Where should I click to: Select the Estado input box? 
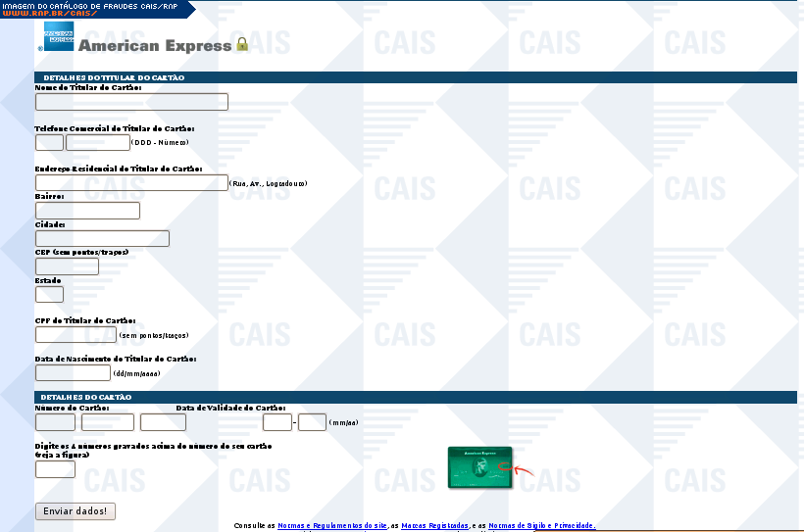(x=49, y=294)
